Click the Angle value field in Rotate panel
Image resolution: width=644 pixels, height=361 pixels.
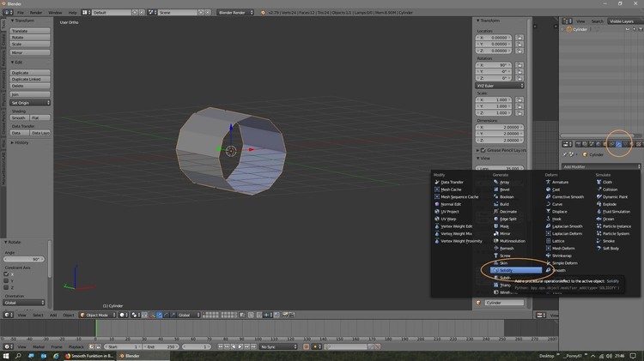point(25,258)
